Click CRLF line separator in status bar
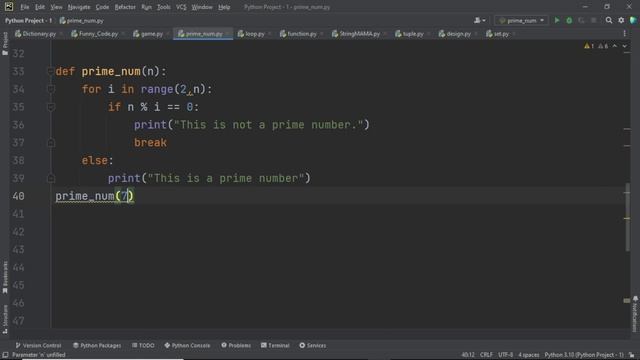640x360 pixels. click(x=487, y=355)
